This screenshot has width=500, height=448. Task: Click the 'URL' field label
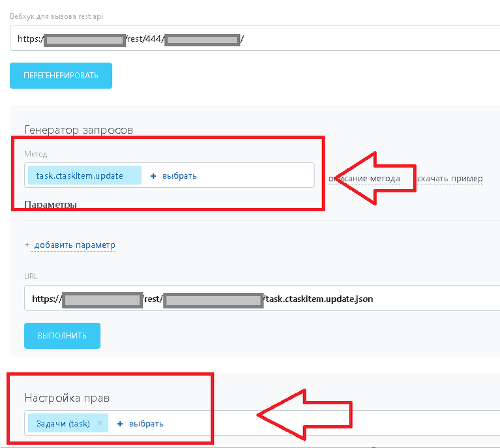click(31, 276)
